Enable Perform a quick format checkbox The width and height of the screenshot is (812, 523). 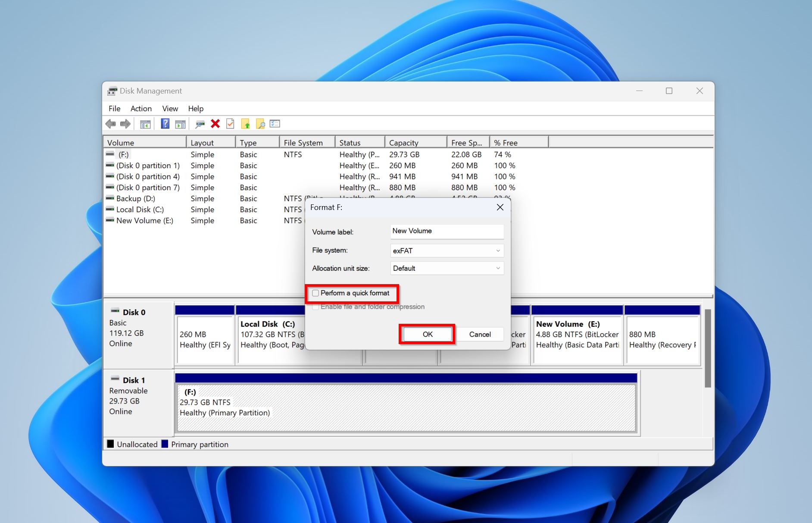pos(315,293)
